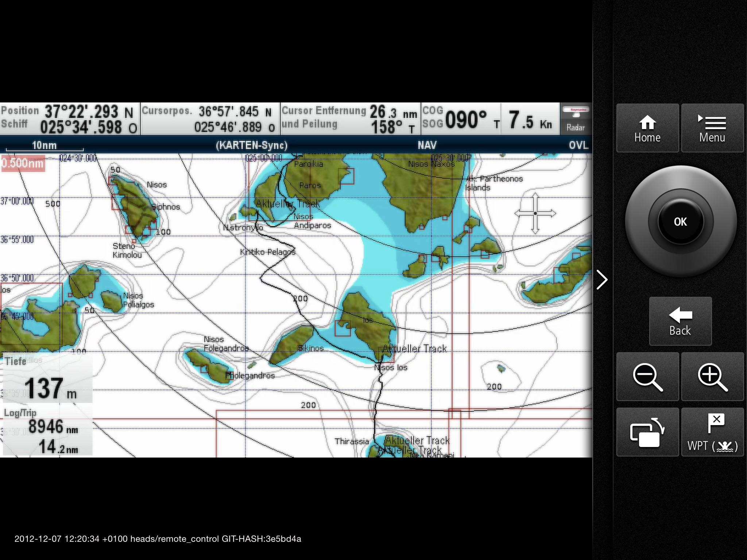747x560 pixels.
Task: Click the 0.500nm range label
Action: pos(23,163)
